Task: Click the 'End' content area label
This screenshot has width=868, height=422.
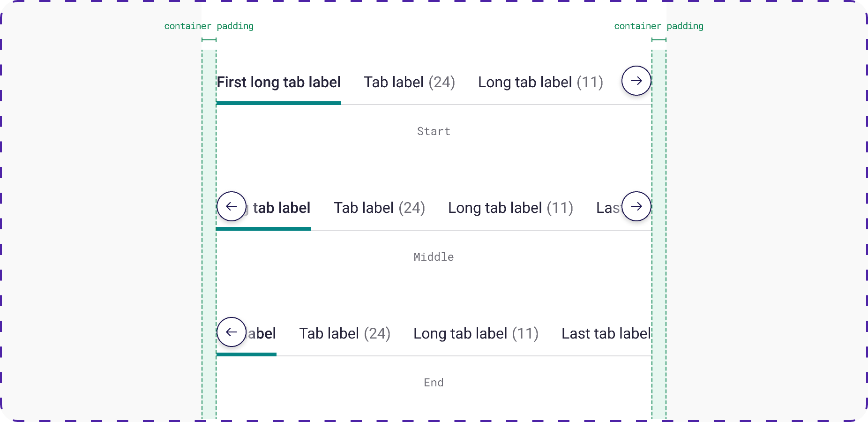Action: [434, 382]
